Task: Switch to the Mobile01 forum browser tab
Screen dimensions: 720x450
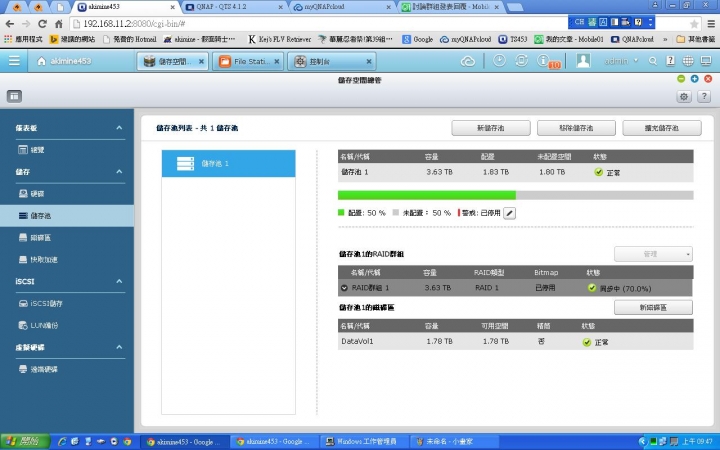Action: coord(450,7)
